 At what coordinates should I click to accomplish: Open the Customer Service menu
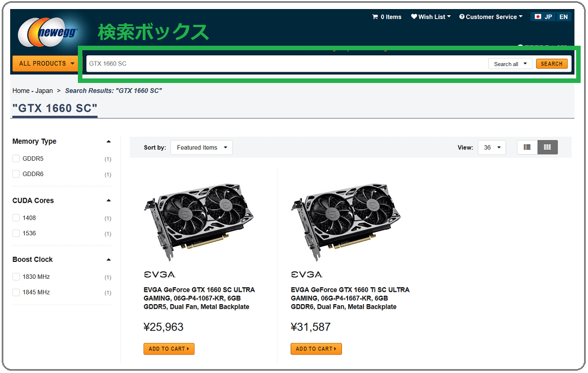coord(491,17)
